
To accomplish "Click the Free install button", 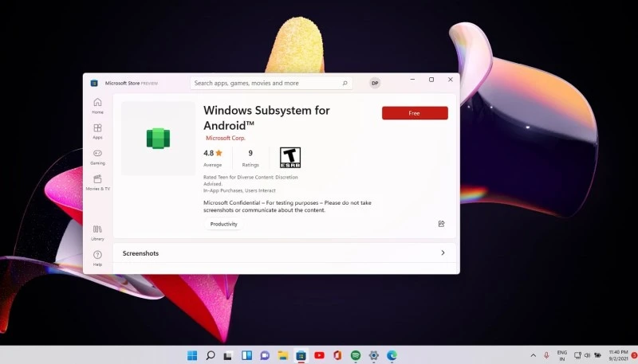I will (415, 113).
